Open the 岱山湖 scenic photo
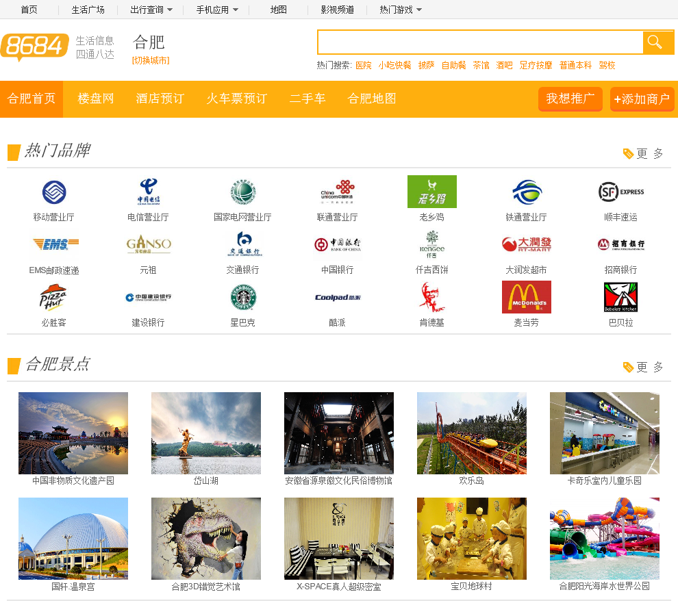 point(206,433)
